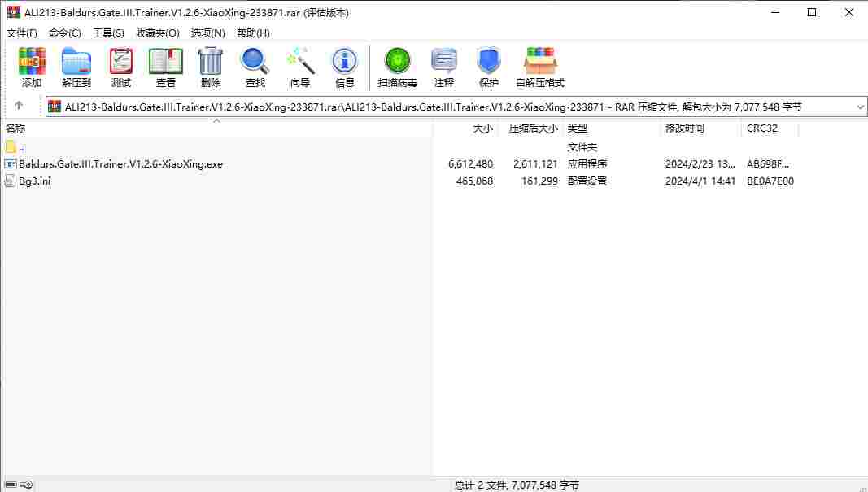Click the archive icon in address bar
The height and width of the screenshot is (492, 868).
pyautogui.click(x=55, y=107)
